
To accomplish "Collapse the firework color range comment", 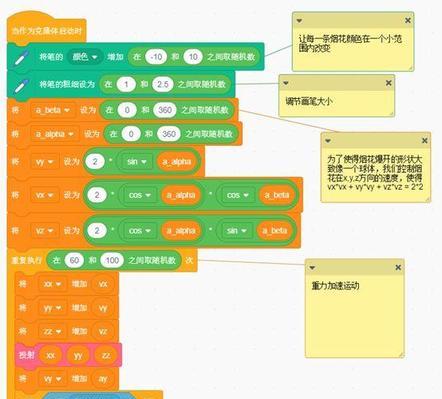I will point(299,21).
